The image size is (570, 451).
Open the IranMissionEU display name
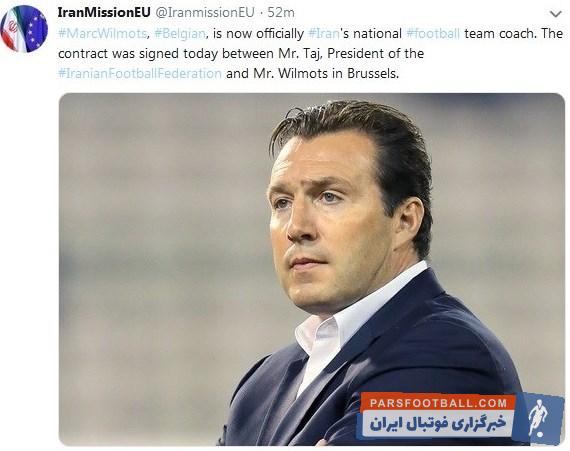click(x=104, y=12)
